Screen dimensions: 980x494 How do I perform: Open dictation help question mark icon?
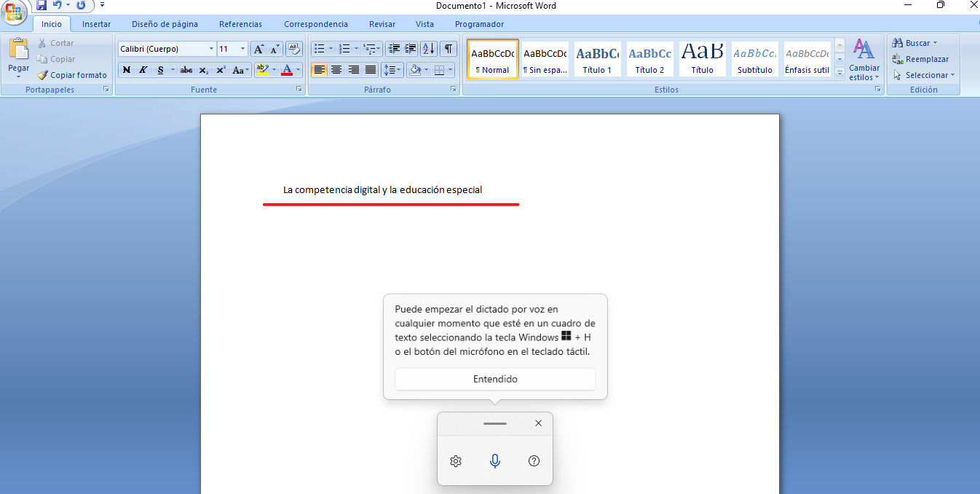(534, 461)
